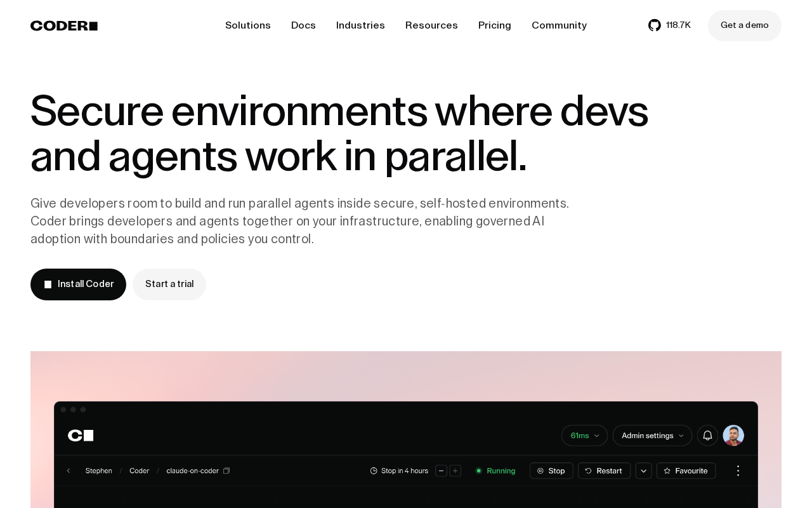Expand the Admin settings dropdown
Image resolution: width=812 pixels, height=508 pixels.
(x=652, y=436)
